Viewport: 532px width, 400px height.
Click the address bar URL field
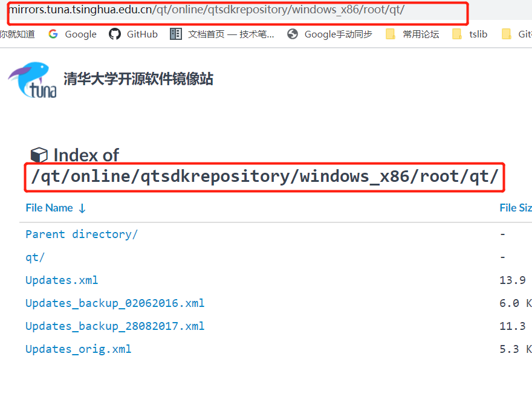238,10
